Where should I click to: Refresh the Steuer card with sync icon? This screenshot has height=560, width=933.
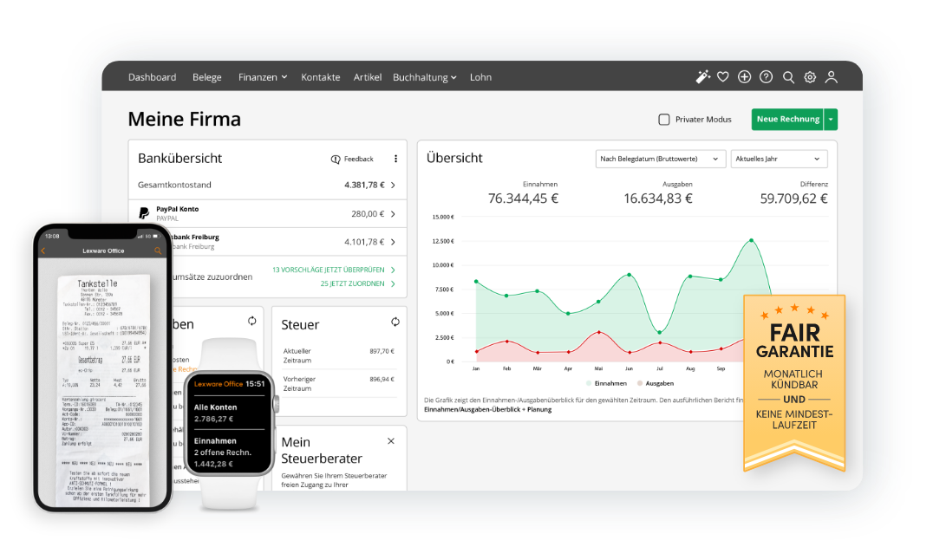click(395, 322)
